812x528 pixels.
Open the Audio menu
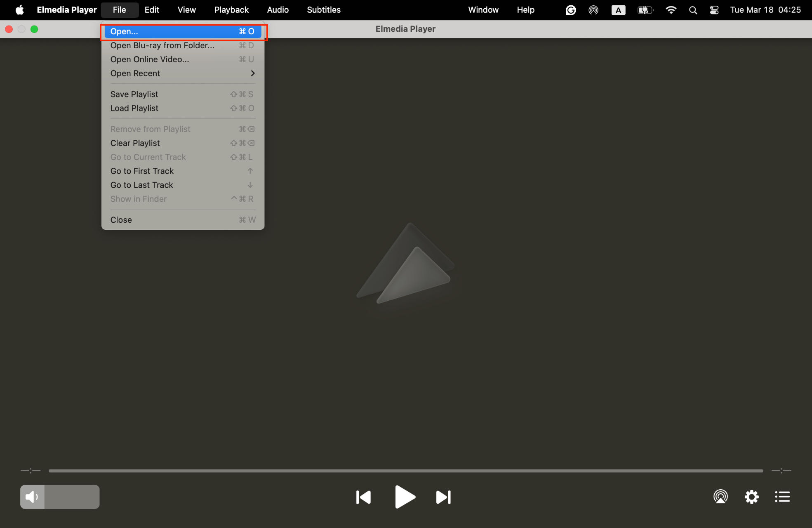click(278, 10)
